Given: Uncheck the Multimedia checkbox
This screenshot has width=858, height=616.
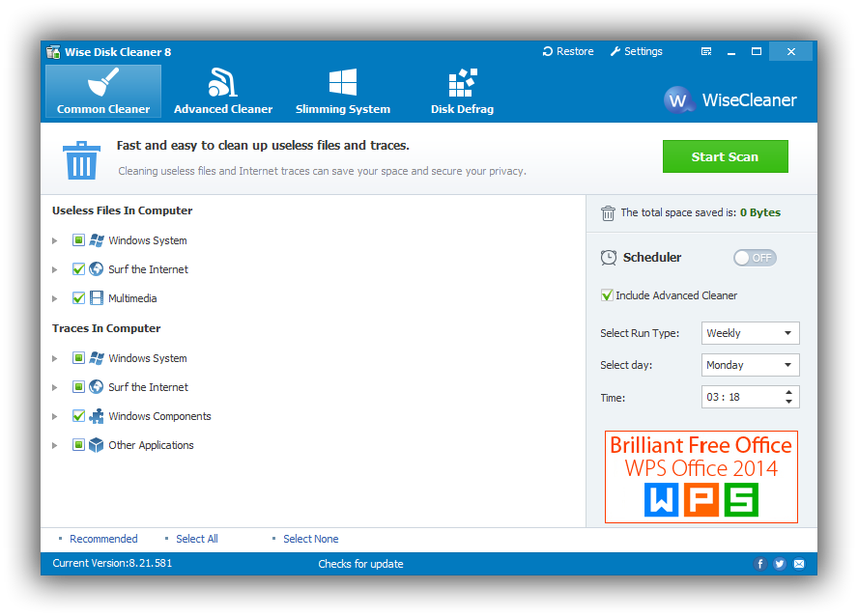Looking at the screenshot, I should click(x=79, y=298).
